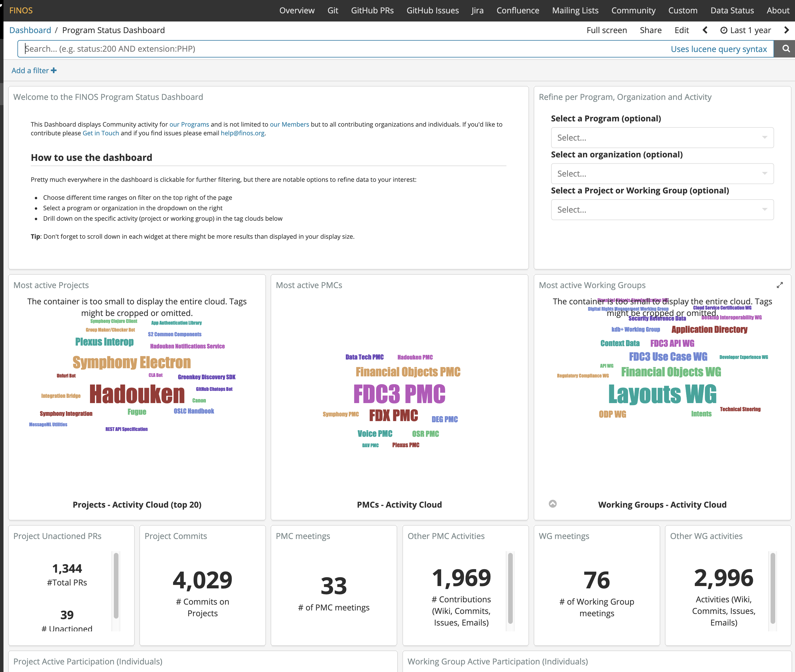
Task: Click the plus icon beside Add a filter
Action: (x=54, y=71)
